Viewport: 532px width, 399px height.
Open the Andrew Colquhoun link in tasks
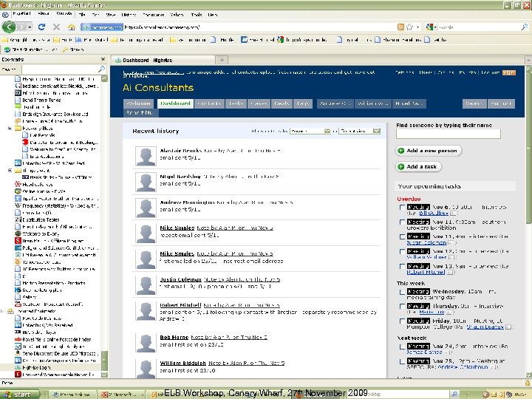click(x=463, y=366)
